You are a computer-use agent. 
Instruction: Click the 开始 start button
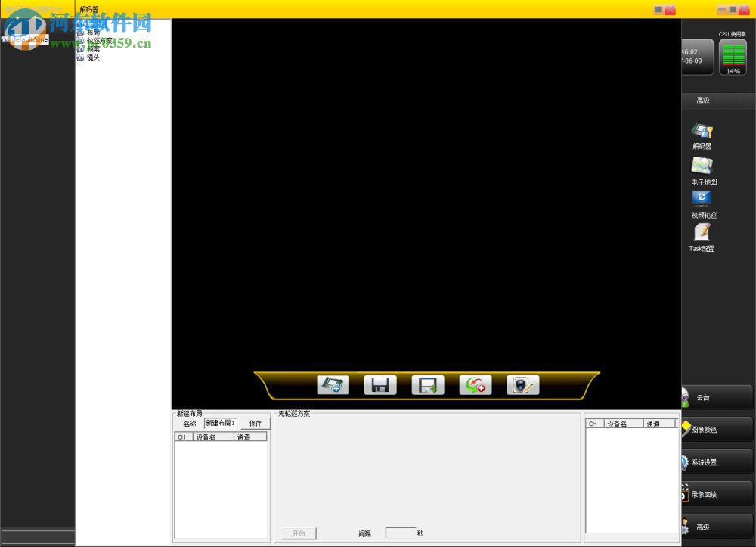299,533
